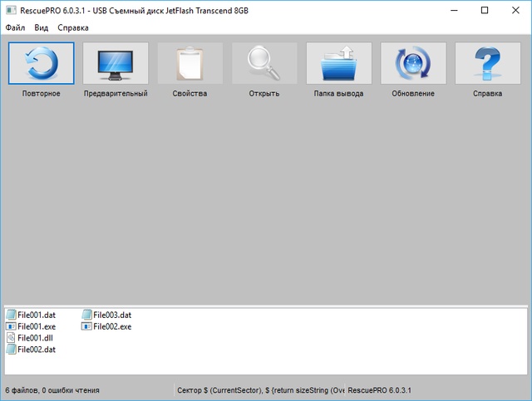Click the File003.dat file icon
Image resolution: width=532 pixels, height=401 pixels.
(86, 315)
